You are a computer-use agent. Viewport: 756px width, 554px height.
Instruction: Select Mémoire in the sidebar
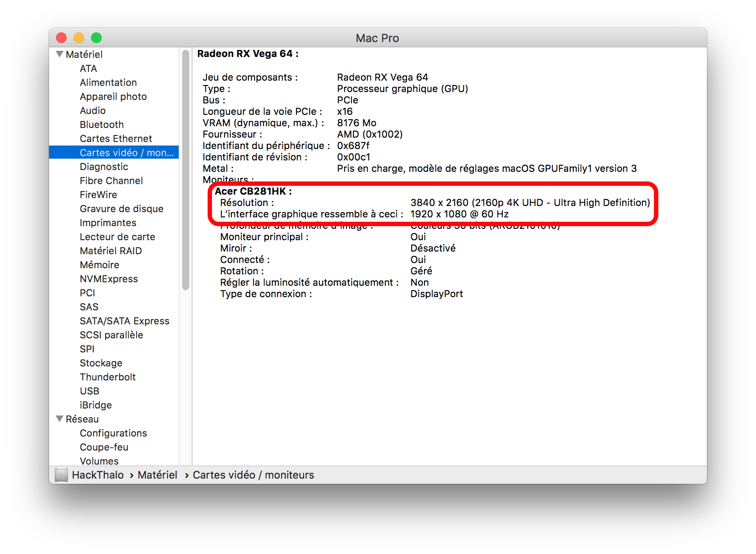[x=99, y=265]
